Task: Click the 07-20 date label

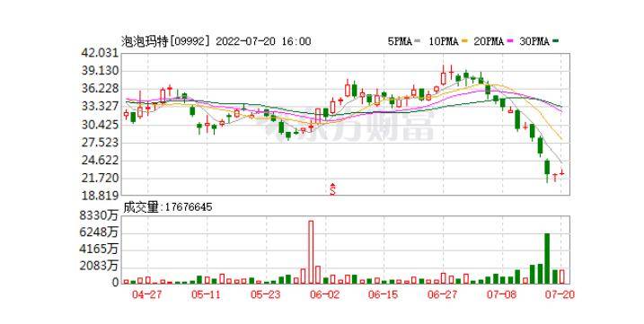Action: tap(560, 295)
